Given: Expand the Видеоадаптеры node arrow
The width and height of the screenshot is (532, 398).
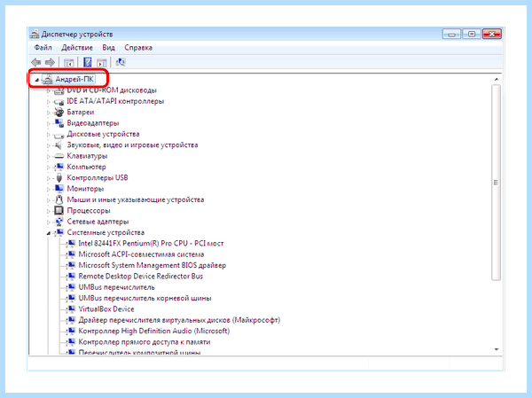Looking at the screenshot, I should (48, 123).
